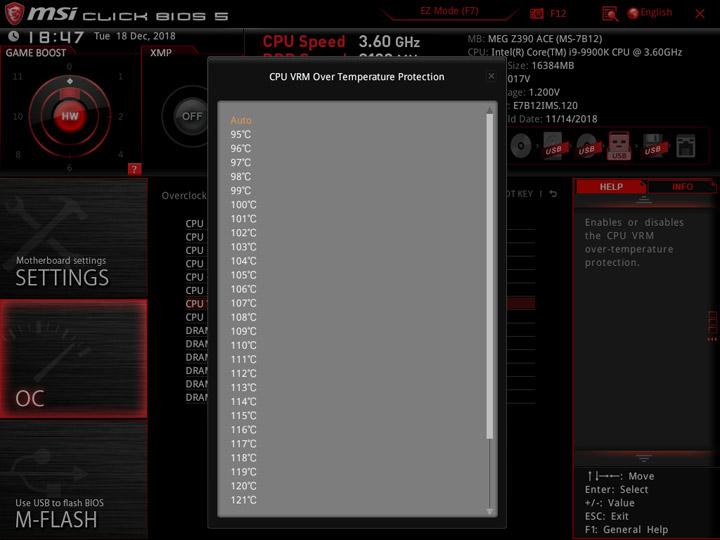The image size is (720, 540).
Task: Click the popup list scrollbar thumb
Action: pos(489,276)
